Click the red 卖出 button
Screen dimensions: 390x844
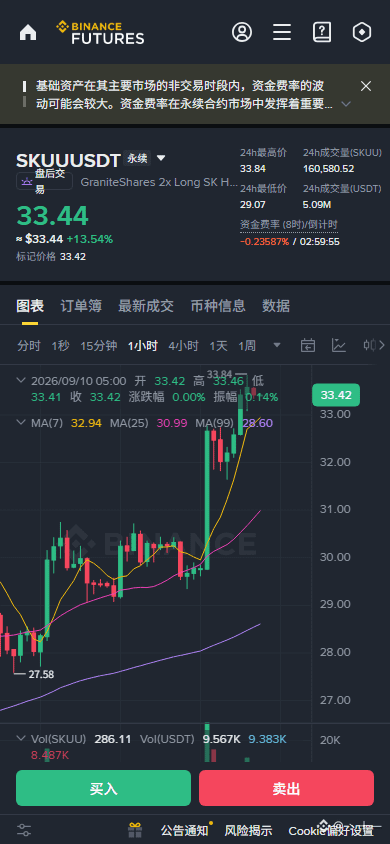[286, 788]
